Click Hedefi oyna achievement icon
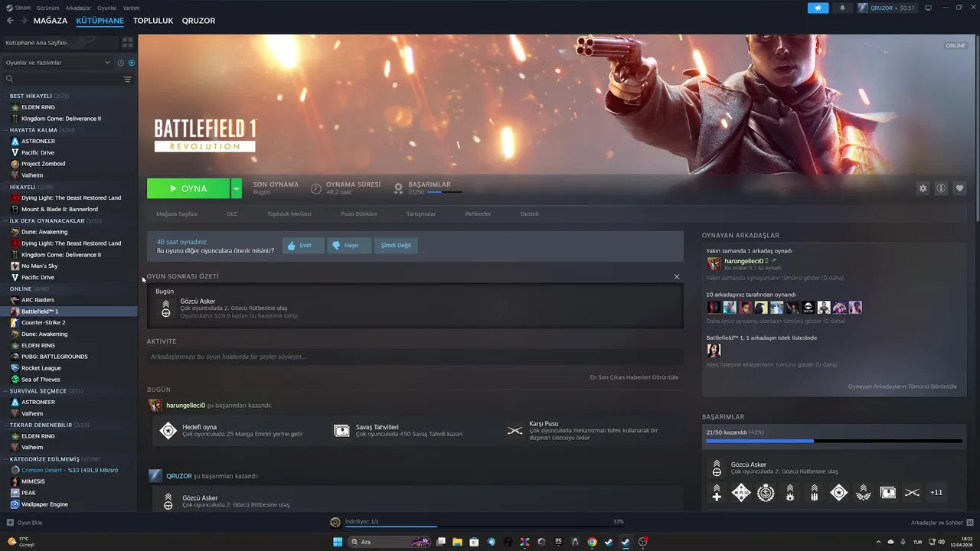Viewport: 980px width, 551px height. tap(168, 431)
